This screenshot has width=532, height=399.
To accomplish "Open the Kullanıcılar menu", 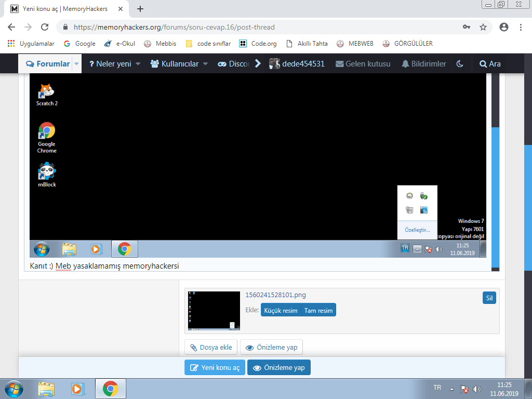I will (x=175, y=64).
